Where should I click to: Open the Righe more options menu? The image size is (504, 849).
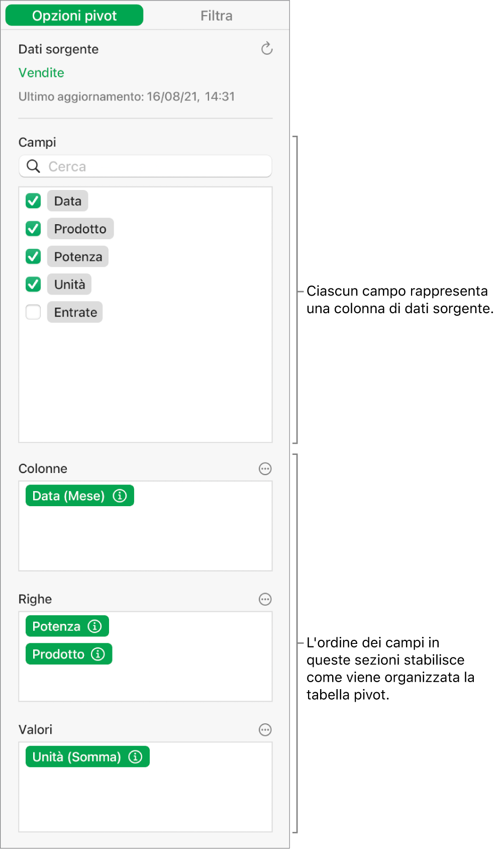click(265, 599)
